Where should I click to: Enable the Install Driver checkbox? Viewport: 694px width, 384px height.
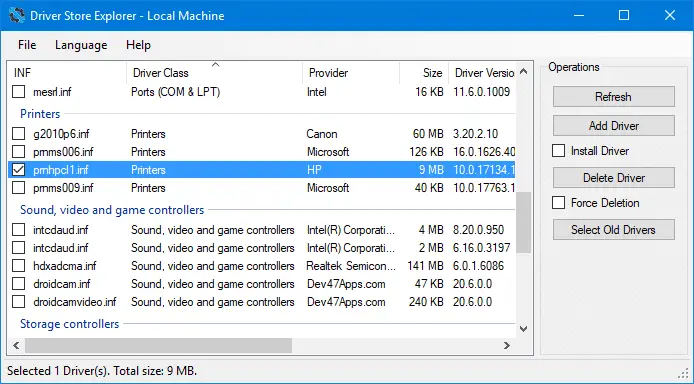(558, 151)
